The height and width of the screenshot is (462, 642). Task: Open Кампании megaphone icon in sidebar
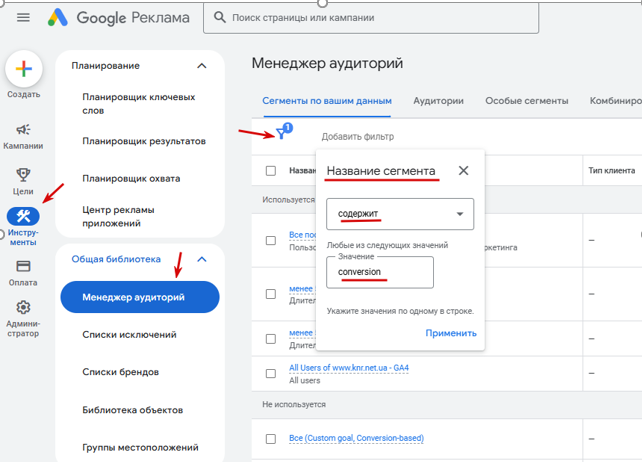coord(23,129)
